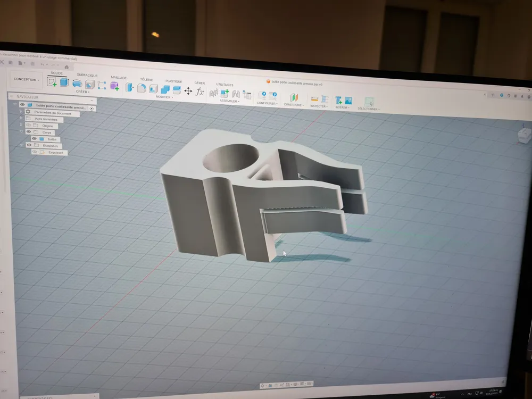Select the Revolve tool icon
The height and width of the screenshot is (399, 532).
click(x=77, y=84)
